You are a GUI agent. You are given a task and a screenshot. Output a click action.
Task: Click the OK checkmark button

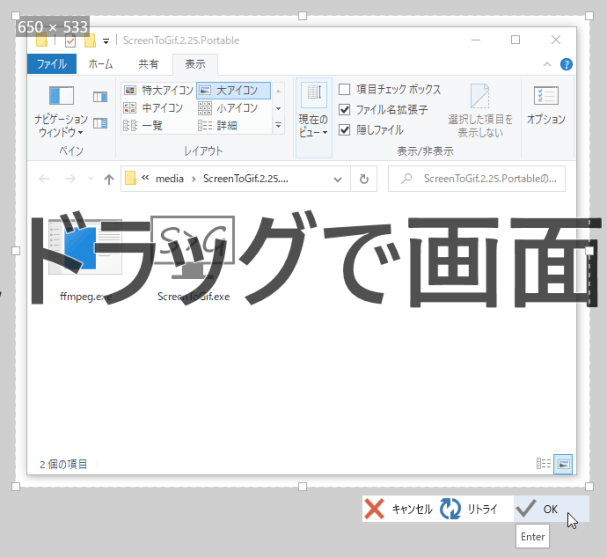551,508
